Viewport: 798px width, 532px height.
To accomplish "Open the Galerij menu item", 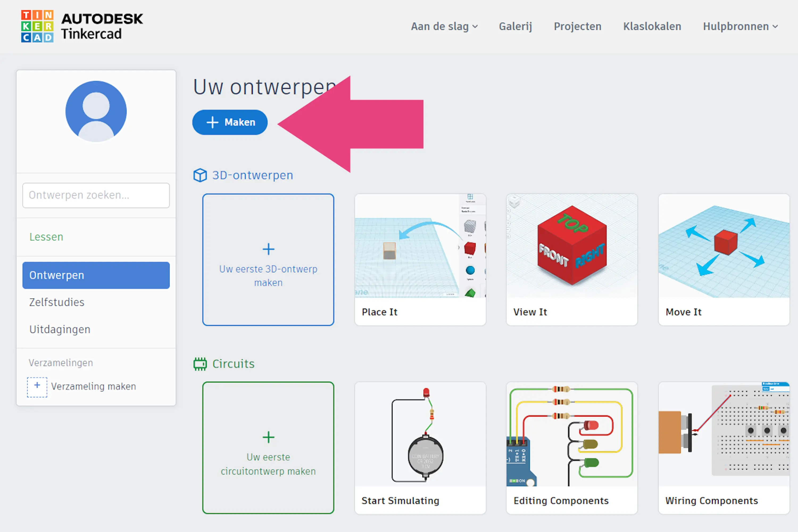I will (x=515, y=26).
